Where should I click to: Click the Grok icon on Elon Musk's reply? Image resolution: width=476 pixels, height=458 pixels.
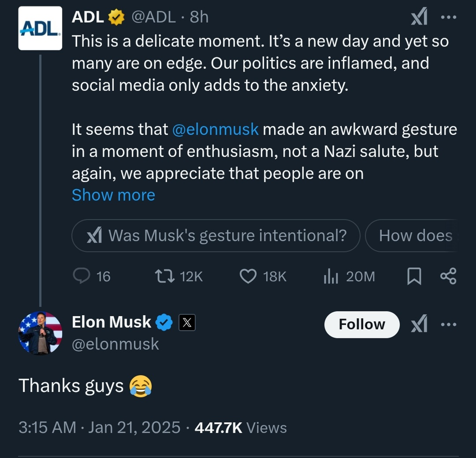419,324
